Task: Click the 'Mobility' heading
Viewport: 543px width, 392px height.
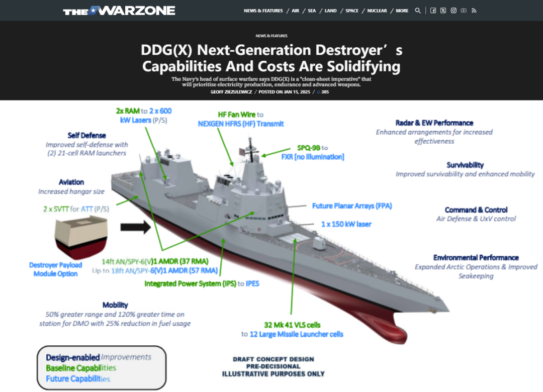Action: (x=115, y=305)
